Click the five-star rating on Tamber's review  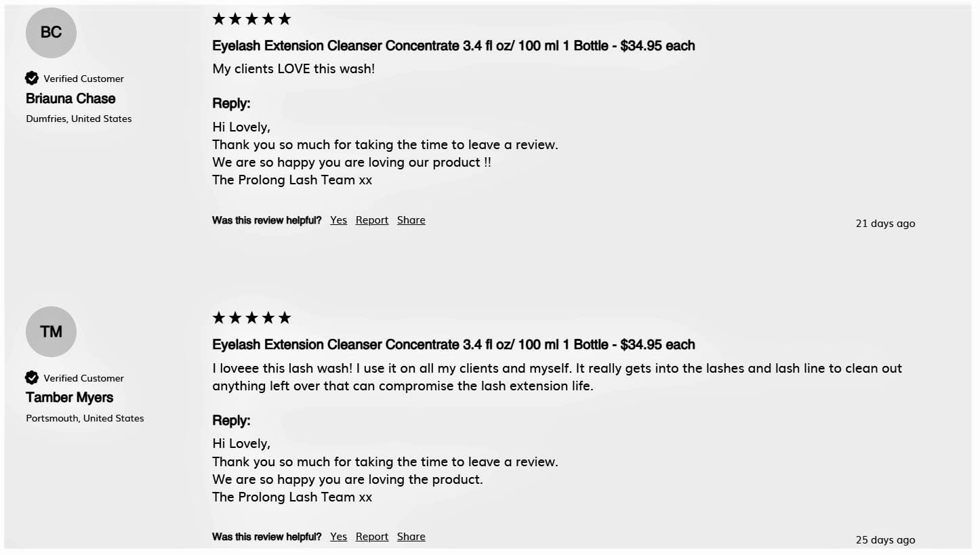[x=251, y=318]
